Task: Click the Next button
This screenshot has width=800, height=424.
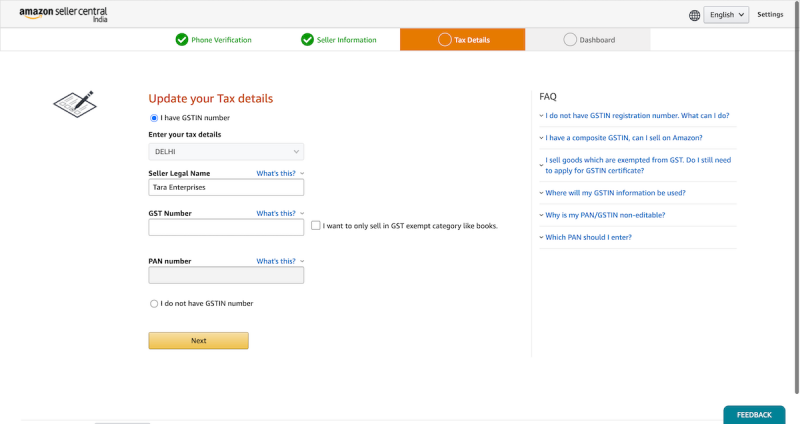Action: click(198, 341)
